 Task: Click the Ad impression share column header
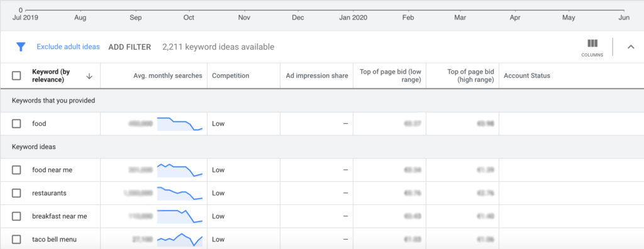(x=317, y=75)
